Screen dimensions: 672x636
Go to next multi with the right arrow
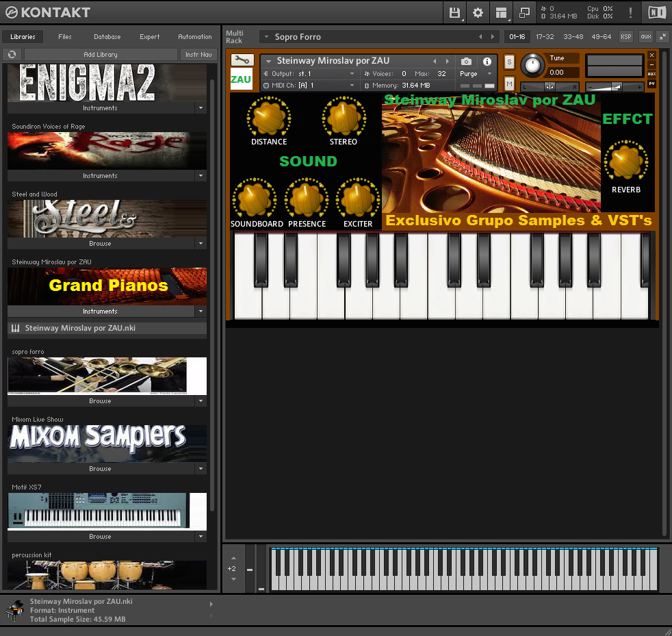[493, 37]
